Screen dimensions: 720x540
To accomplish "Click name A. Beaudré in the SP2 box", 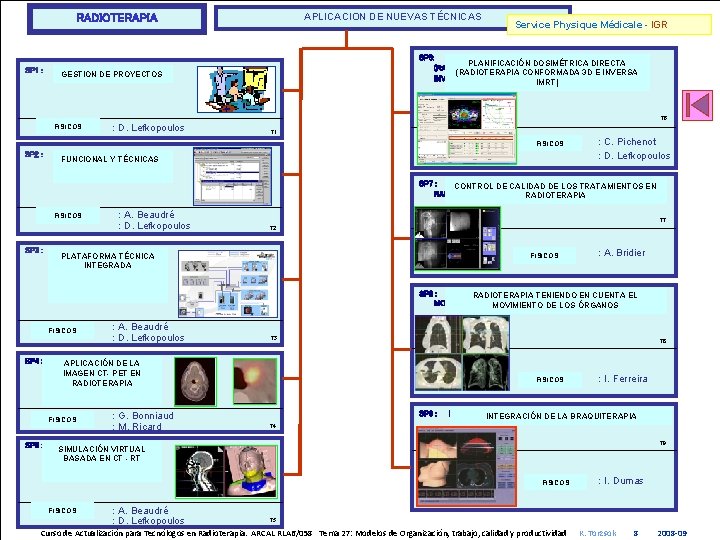I will [x=149, y=214].
